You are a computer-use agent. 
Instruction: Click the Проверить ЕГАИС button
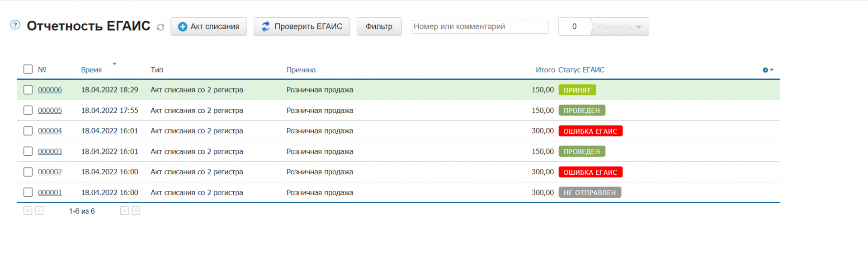[302, 27]
